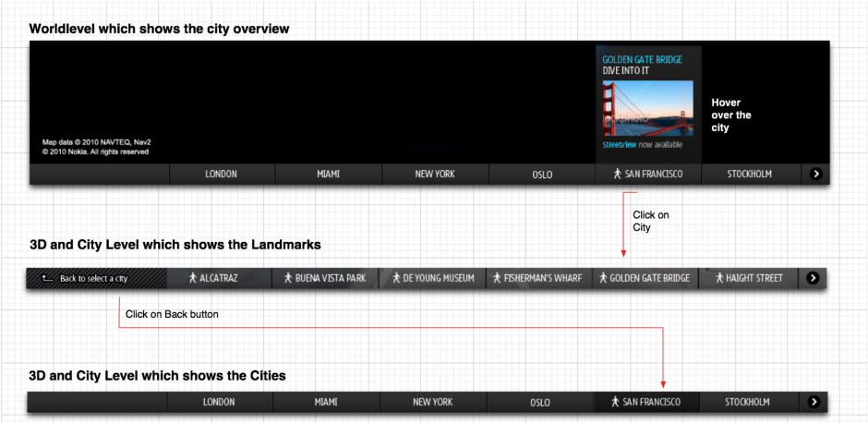This screenshot has height=423, width=868.
Task: Select London in the top city bar
Action: (x=222, y=174)
